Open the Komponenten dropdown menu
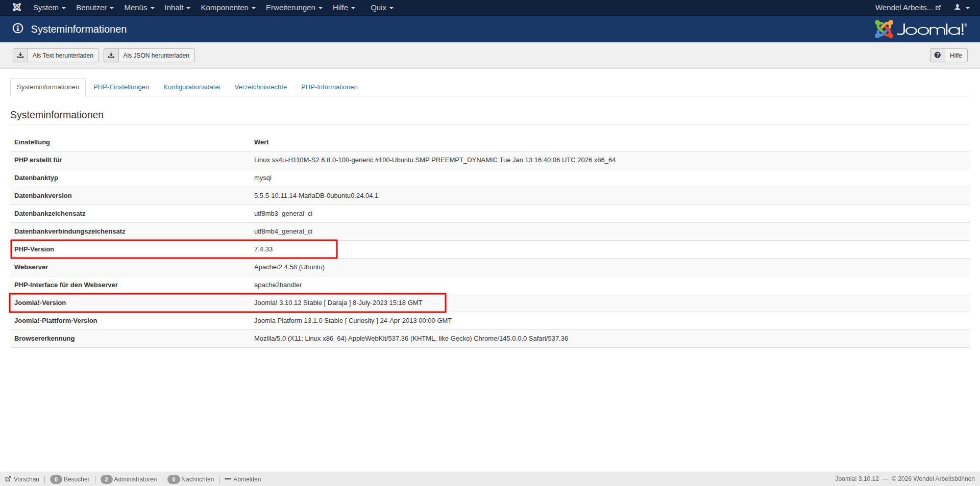Screen dimensions: 980x486 coord(228,8)
